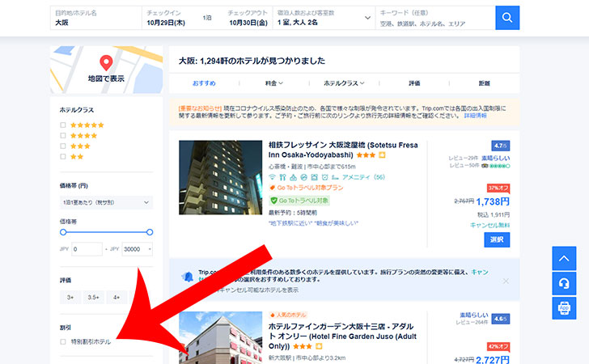This screenshot has height=364, width=589.
Task: Select the 4+ rating filter
Action: click(x=117, y=297)
